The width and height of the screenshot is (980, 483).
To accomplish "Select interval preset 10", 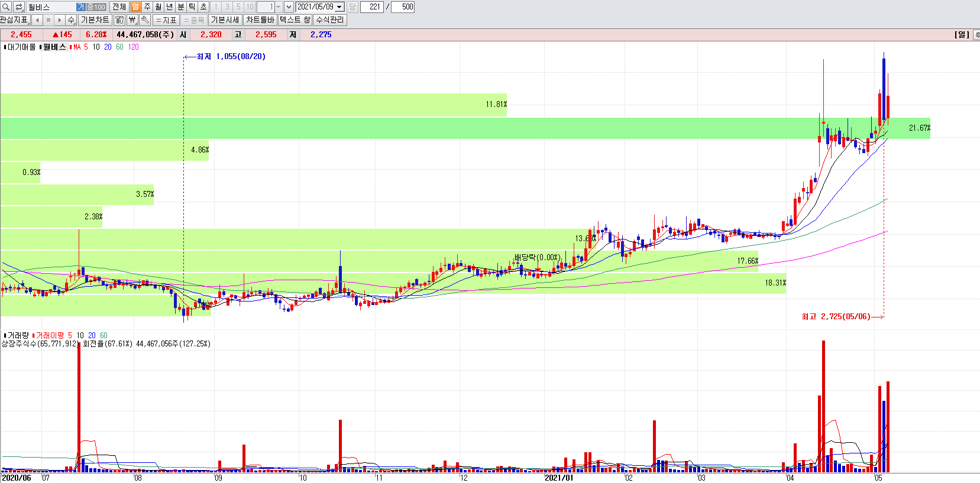I will (250, 7).
